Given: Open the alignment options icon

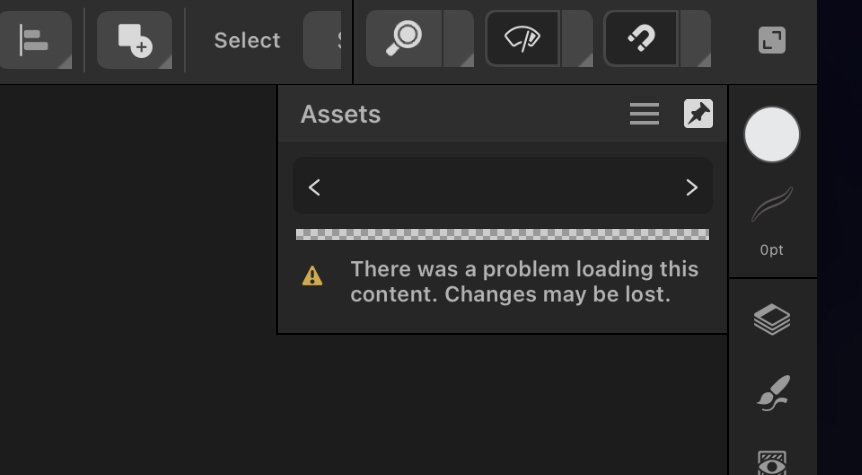Looking at the screenshot, I should tap(35, 40).
